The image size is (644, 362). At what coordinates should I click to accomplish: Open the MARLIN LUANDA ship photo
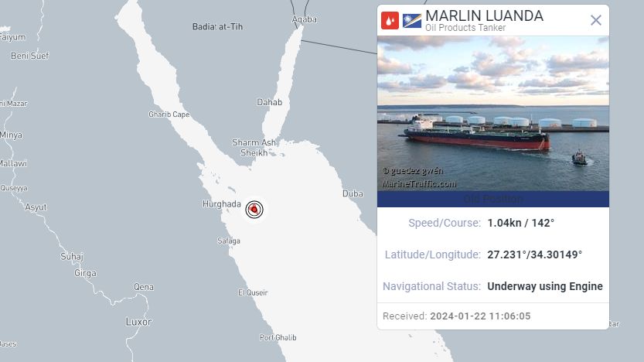[493, 114]
